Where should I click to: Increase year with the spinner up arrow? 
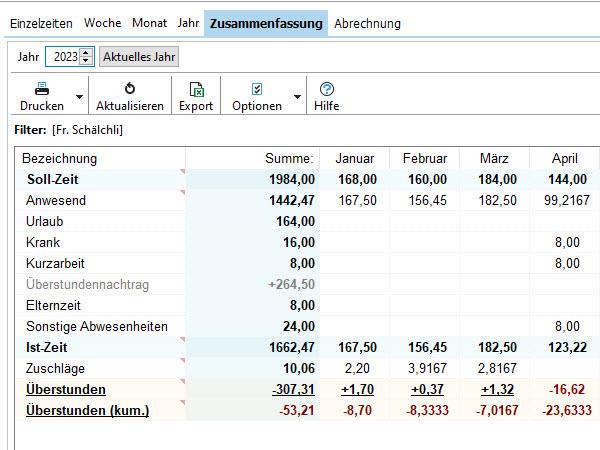(x=86, y=52)
